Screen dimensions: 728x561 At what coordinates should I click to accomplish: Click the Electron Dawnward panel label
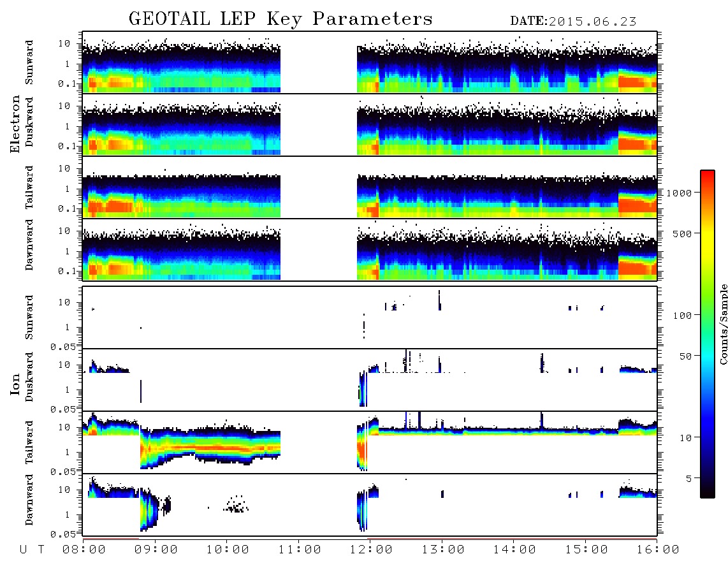point(29,245)
